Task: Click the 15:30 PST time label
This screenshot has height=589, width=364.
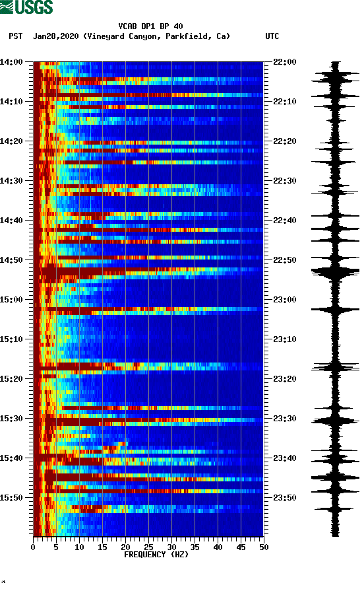Action: click(11, 419)
